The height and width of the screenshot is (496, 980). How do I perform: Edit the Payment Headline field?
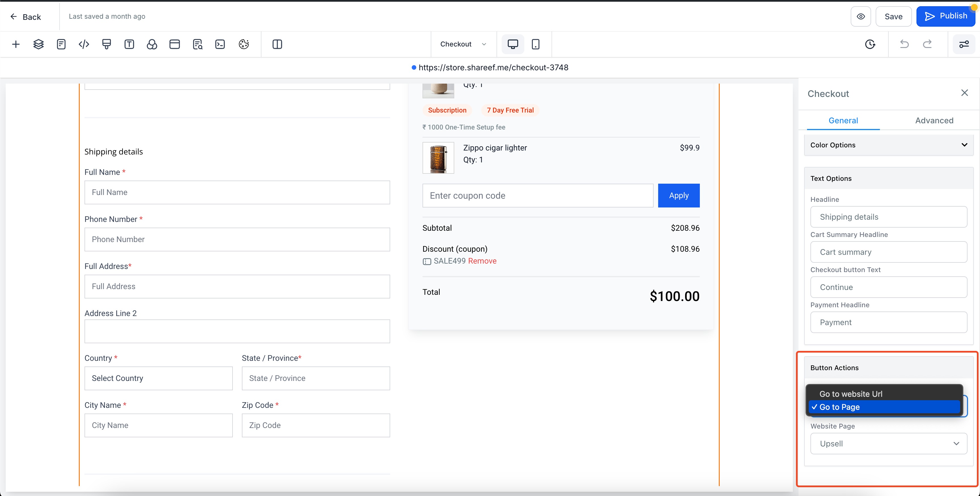(x=889, y=322)
